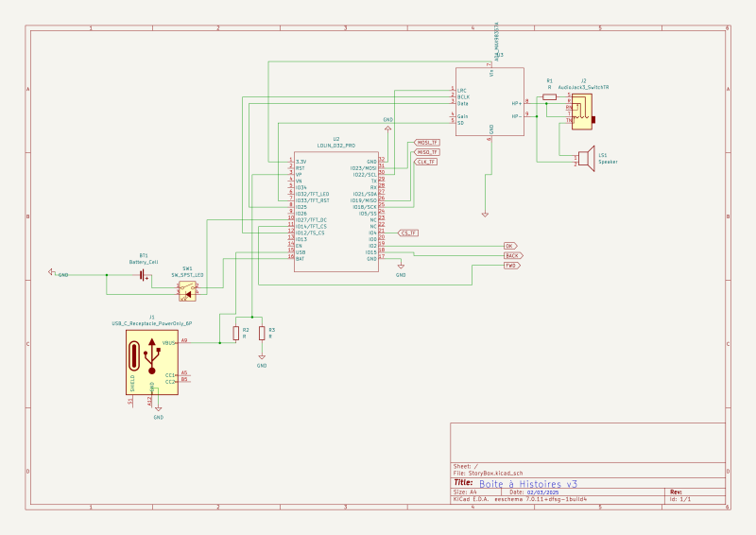Screen dimensions: 756x535
Task: Click the title text Boite à Histoires v3
Action: [x=528, y=484]
